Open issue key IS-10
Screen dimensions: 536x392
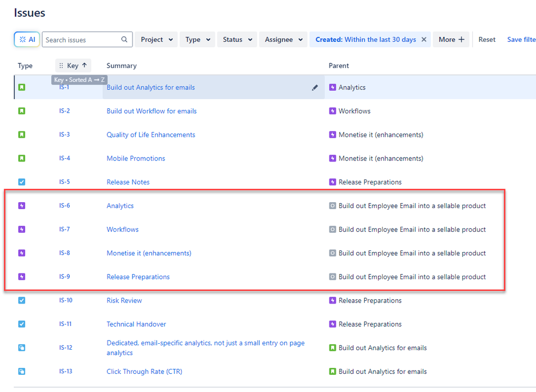[x=65, y=300]
